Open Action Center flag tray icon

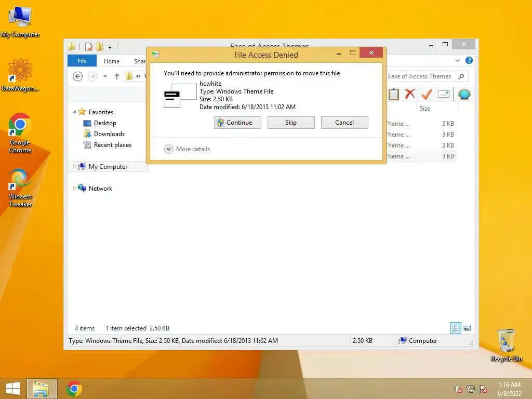pos(483,389)
